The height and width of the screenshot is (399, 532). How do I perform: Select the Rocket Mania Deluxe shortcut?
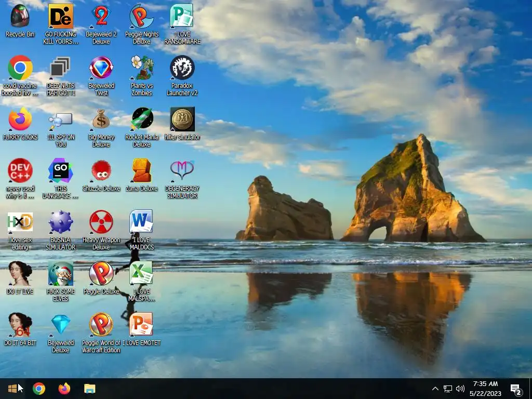142,118
